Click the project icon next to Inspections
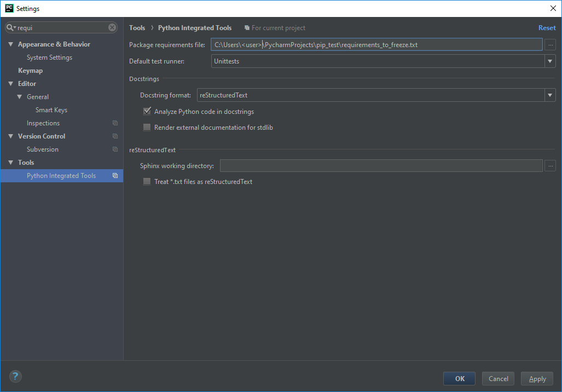Screen dimensions: 562x392 coord(114,123)
